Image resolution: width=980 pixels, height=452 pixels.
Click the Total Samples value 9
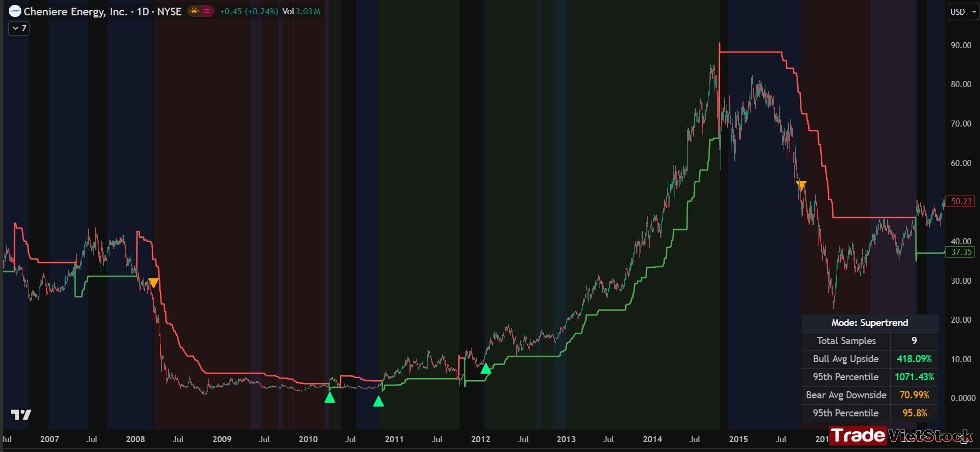pyautogui.click(x=914, y=341)
